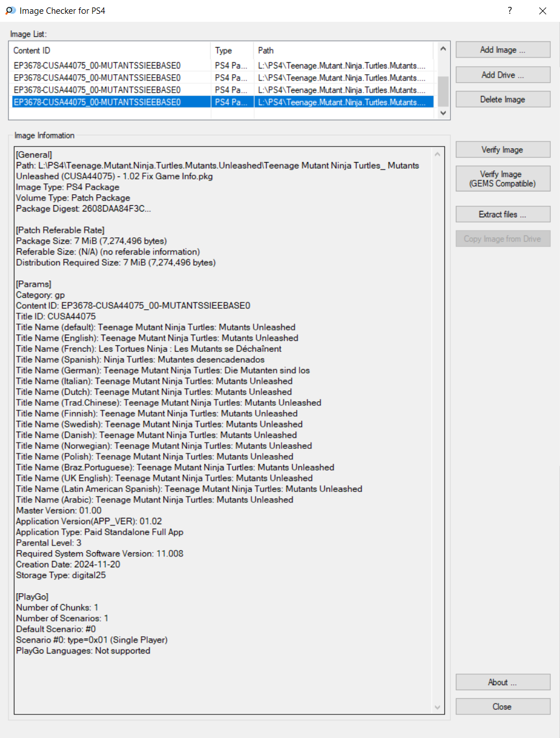
Task: Click the Copy Image from Drive button
Action: (x=503, y=239)
